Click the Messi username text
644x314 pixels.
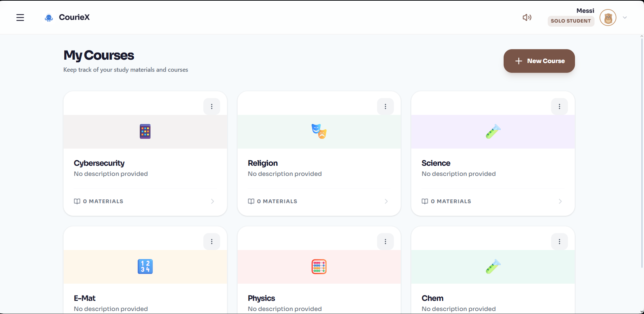[585, 11]
